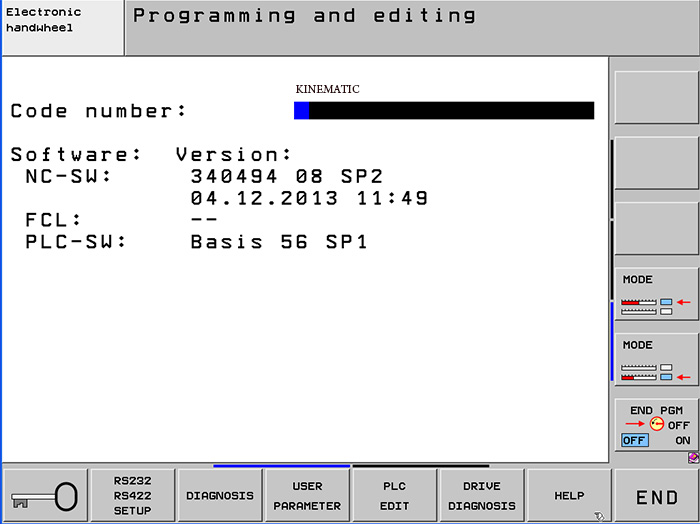This screenshot has height=524, width=700.
Task: Click the blue OFF indicator
Action: [634, 440]
